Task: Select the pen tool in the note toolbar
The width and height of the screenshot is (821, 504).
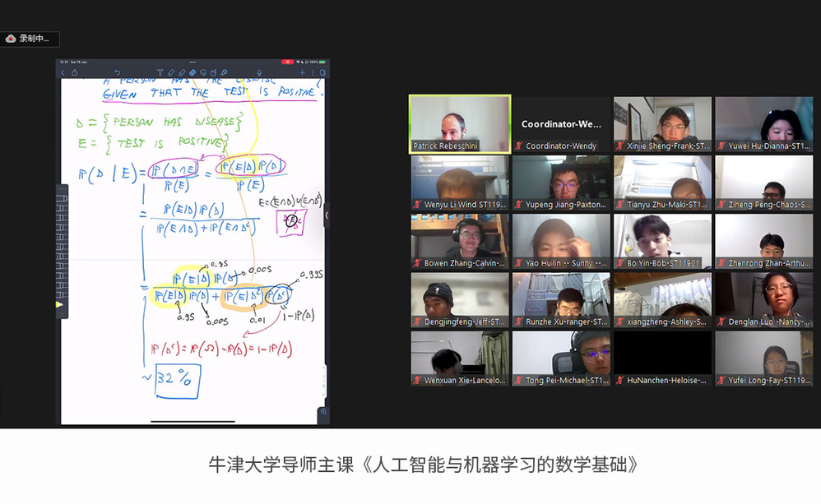Action: point(170,72)
